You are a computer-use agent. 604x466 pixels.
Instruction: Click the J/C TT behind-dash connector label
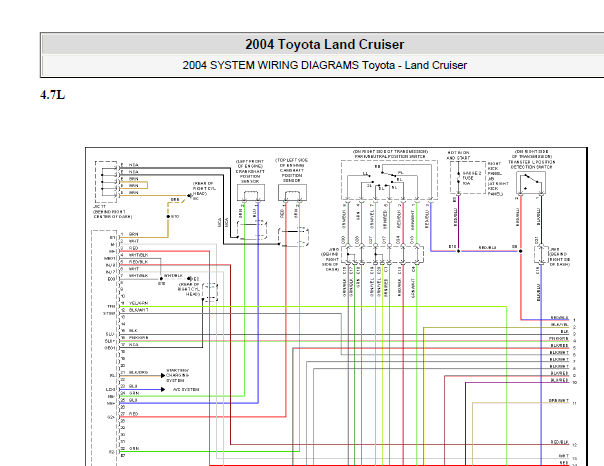click(112, 212)
